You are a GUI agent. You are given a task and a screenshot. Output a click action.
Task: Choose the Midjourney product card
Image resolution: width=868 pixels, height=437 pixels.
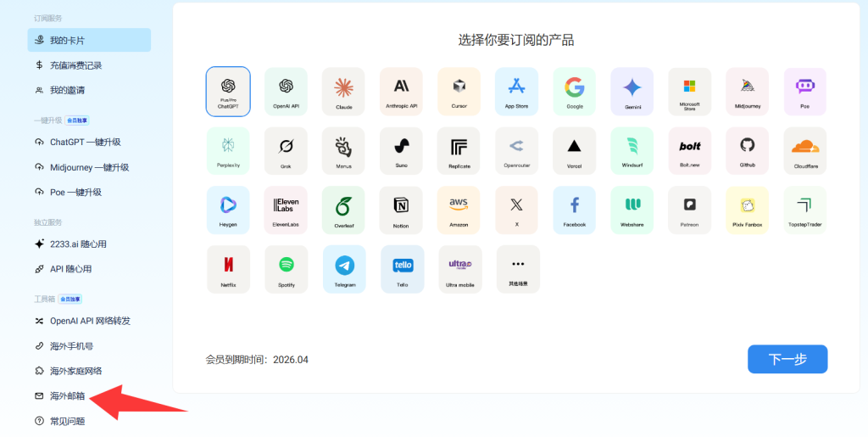click(x=748, y=92)
